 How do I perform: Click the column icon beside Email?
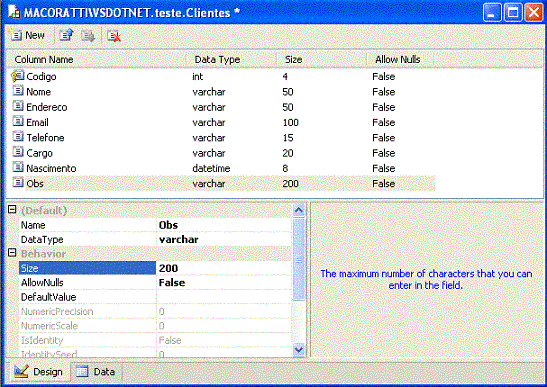coord(18,121)
